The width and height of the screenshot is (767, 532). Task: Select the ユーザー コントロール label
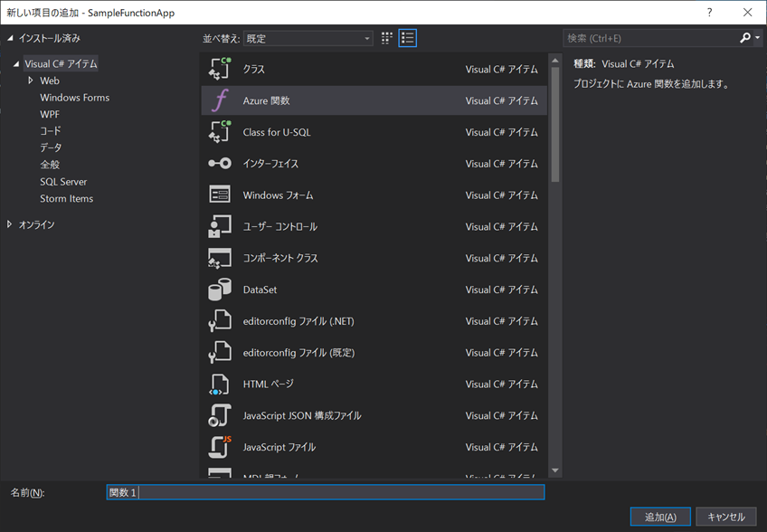(280, 226)
